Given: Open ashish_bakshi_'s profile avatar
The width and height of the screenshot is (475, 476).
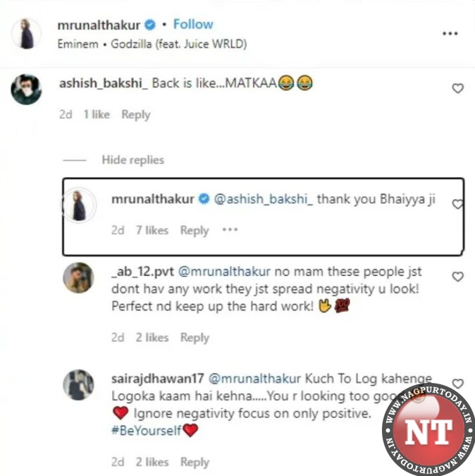Looking at the screenshot, I should (26, 90).
